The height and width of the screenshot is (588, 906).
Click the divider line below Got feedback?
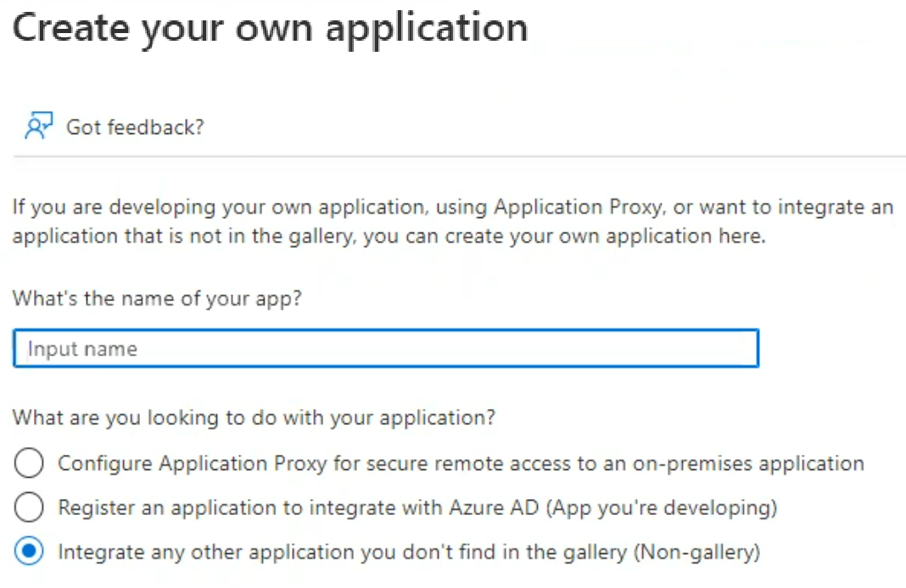[x=459, y=156]
